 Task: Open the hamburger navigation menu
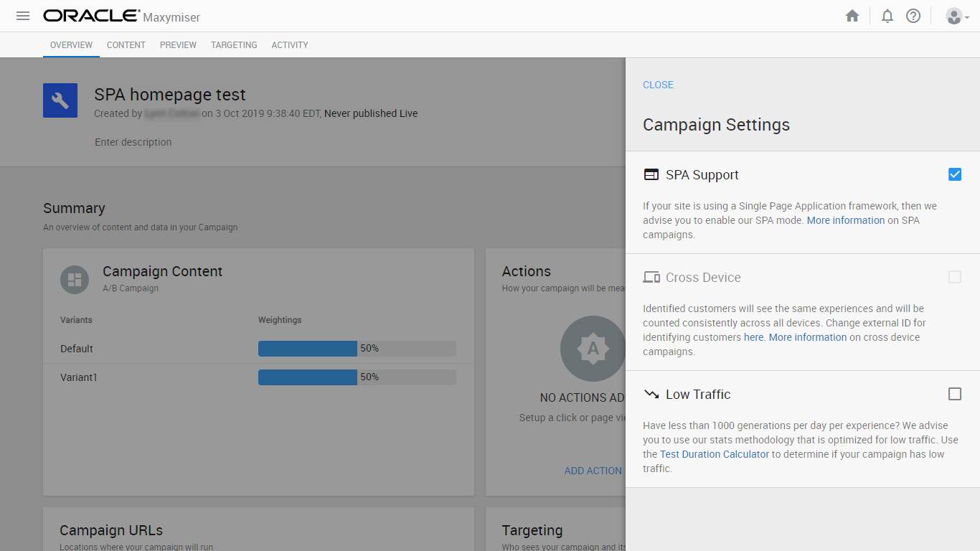click(x=23, y=16)
